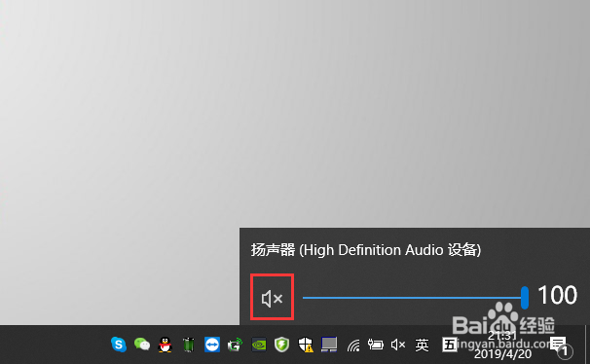Open WeChat tray icon

142,345
